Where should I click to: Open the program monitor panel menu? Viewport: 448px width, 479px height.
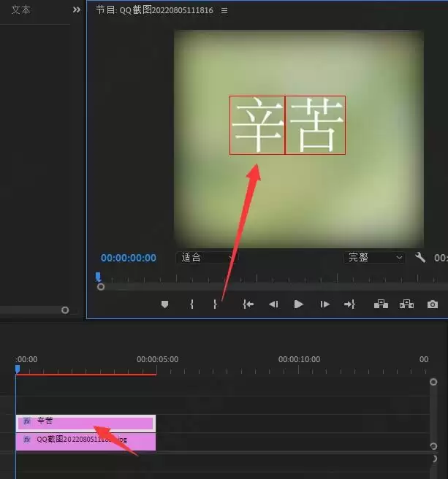224,11
